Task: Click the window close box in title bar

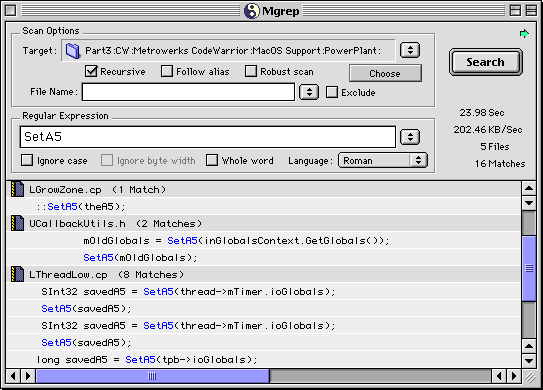Action: 10,10
